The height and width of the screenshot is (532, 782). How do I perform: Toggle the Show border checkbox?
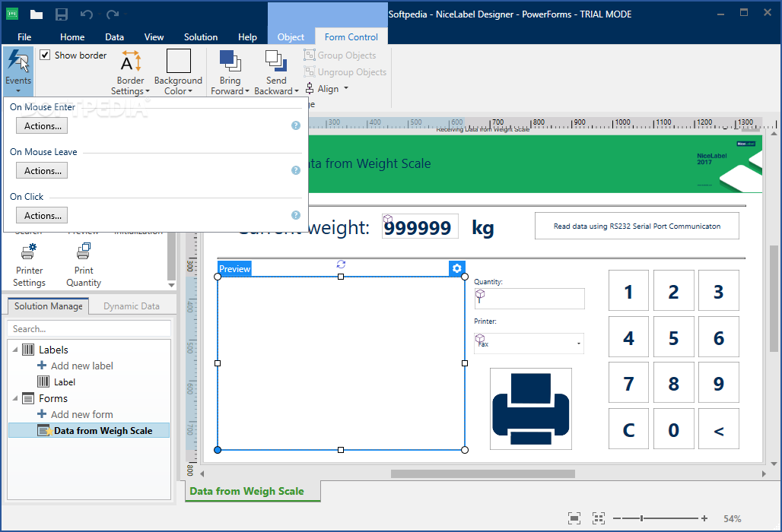pos(45,55)
